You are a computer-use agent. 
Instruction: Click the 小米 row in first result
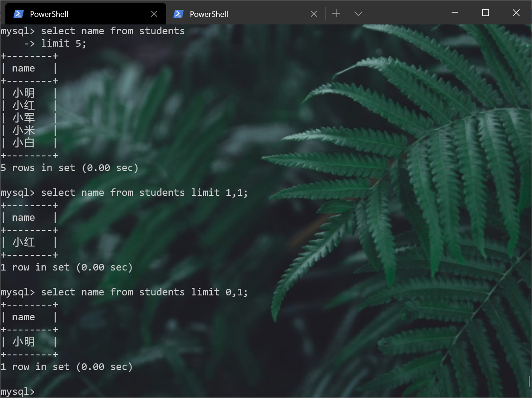(x=29, y=130)
